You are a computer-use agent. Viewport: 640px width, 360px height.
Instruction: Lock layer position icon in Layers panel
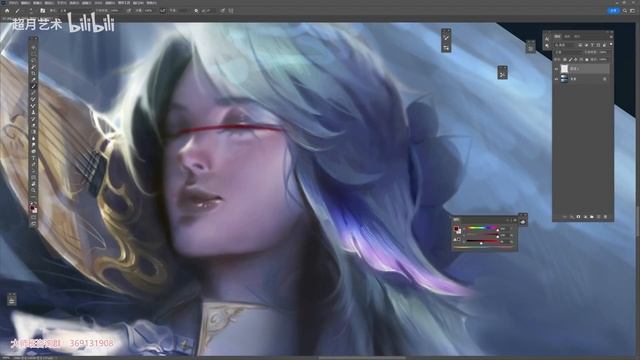point(576,60)
